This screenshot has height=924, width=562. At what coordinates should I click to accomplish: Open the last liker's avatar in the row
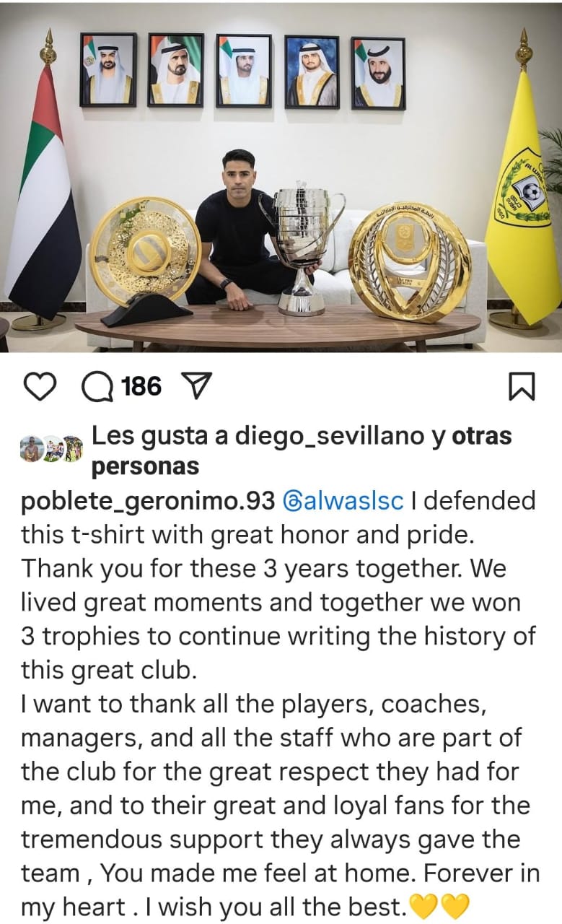tap(73, 449)
